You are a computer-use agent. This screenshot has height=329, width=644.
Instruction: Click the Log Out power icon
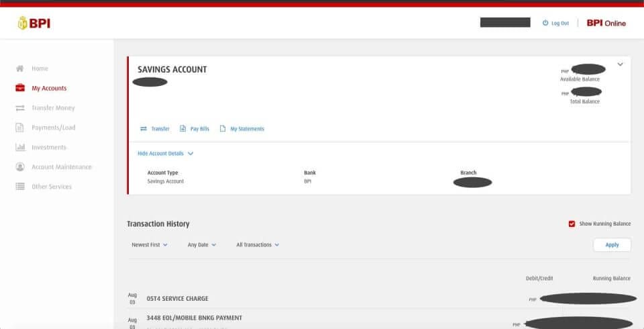pyautogui.click(x=545, y=23)
